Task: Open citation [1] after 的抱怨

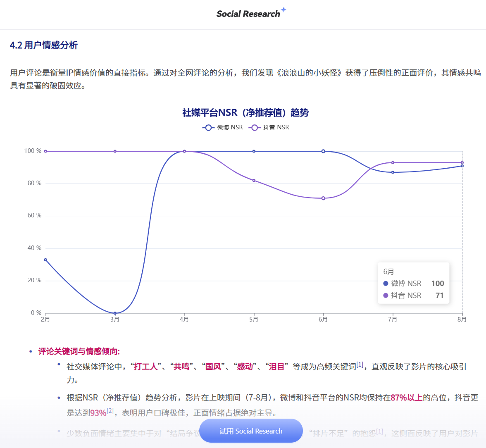Action: [380, 431]
